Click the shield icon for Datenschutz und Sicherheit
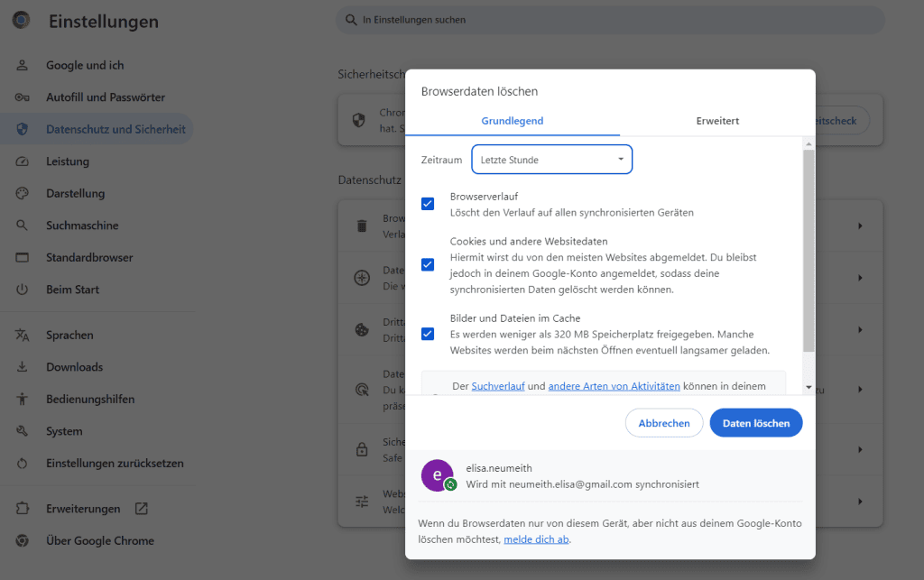 pyautogui.click(x=23, y=129)
